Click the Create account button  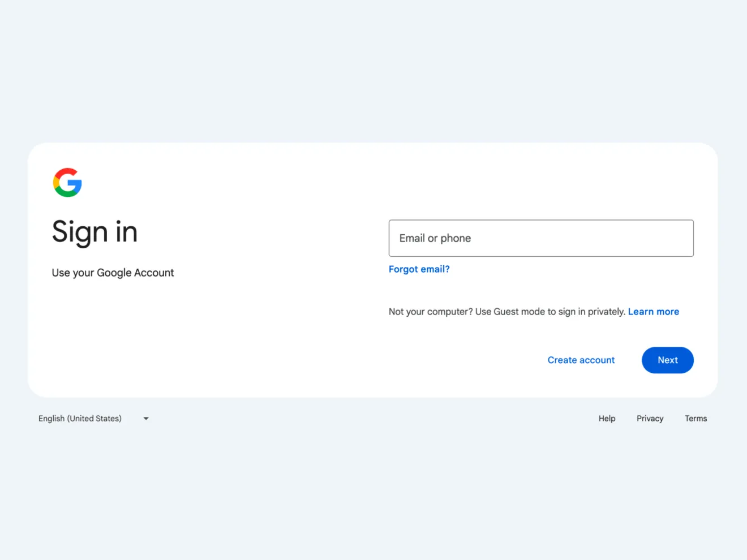[x=581, y=360]
